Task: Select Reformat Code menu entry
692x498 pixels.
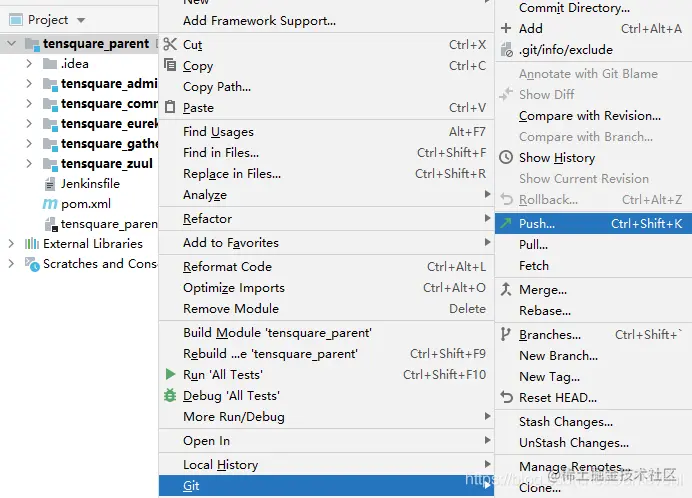Action: point(326,267)
